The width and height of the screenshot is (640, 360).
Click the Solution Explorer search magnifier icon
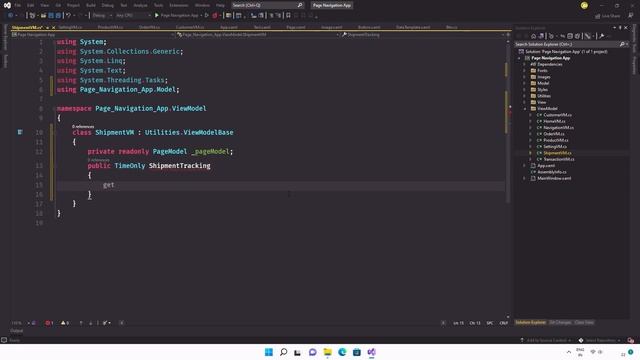click(622, 44)
